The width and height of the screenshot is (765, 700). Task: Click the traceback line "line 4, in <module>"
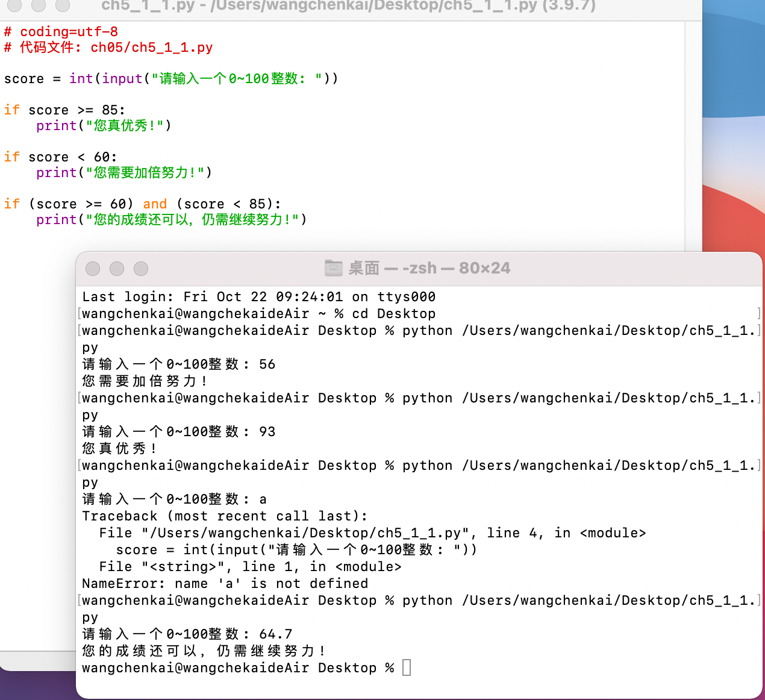[372, 533]
